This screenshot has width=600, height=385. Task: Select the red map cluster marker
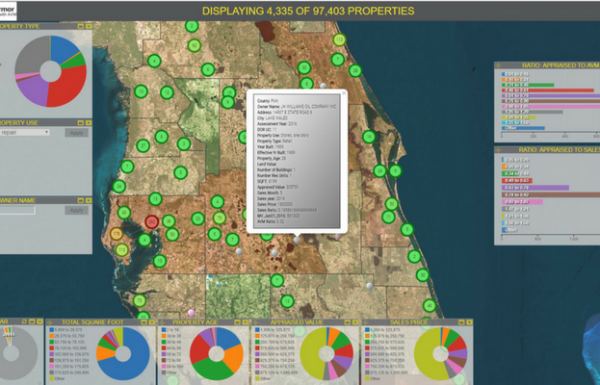click(x=152, y=222)
